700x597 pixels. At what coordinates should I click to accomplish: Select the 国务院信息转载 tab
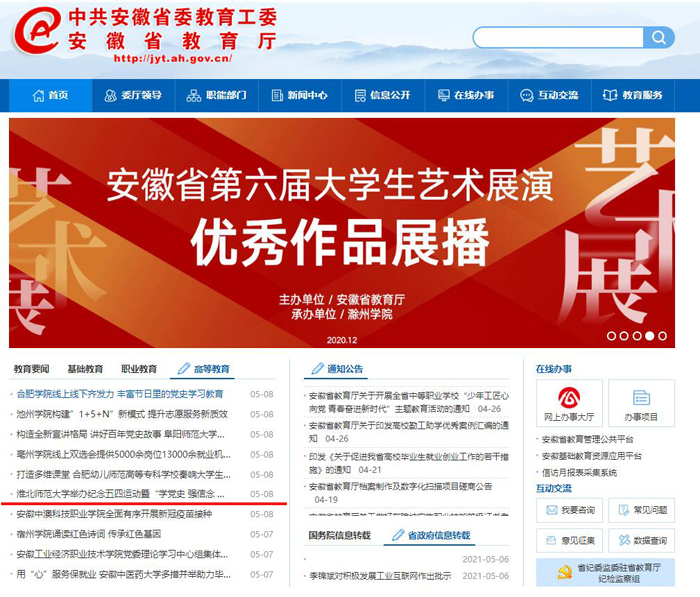pyautogui.click(x=339, y=536)
